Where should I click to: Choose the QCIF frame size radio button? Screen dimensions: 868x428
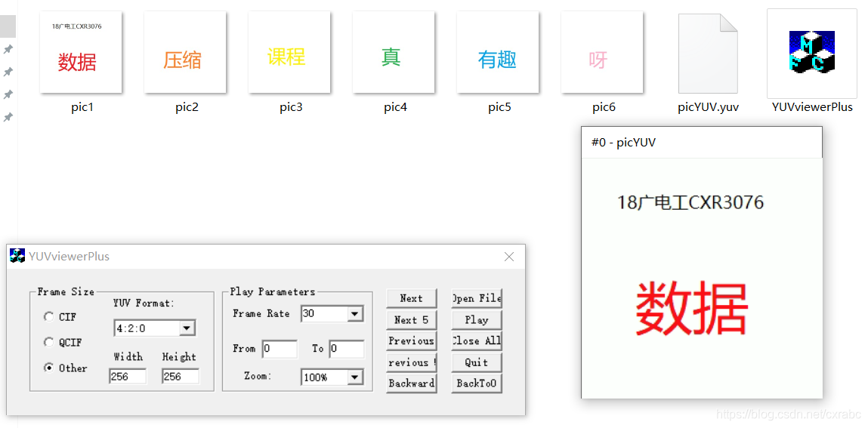pyautogui.click(x=48, y=342)
